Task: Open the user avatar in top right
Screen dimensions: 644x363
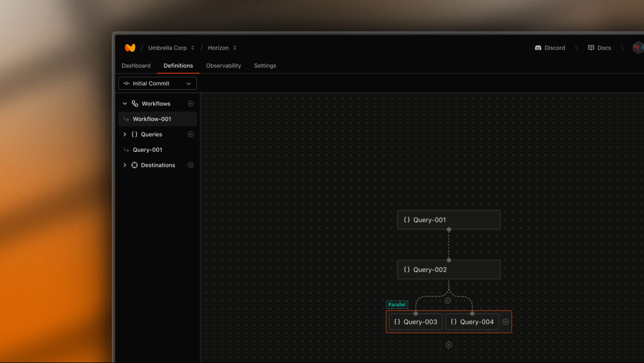Action: point(639,48)
